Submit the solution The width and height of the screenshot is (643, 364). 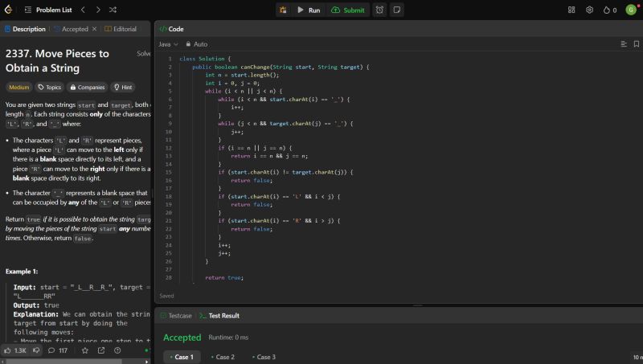click(348, 10)
